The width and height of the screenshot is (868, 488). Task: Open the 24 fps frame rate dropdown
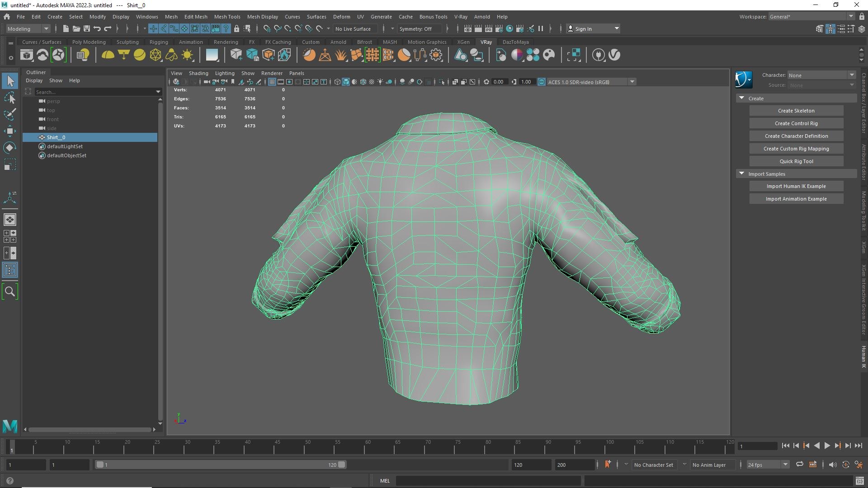click(768, 465)
